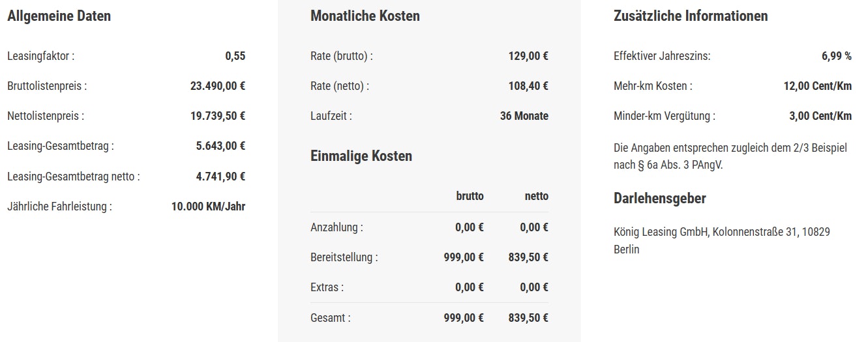Click the Effektiver Jahreszins value 6,99 %
The height and width of the screenshot is (342, 868).
836,56
